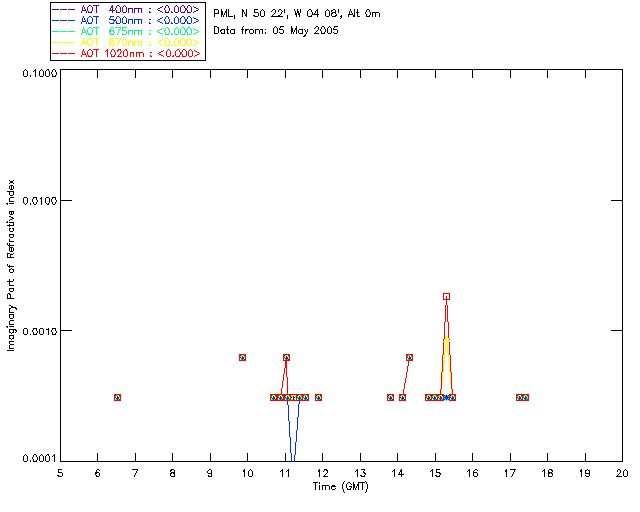Click x-axis tick label 18

[x=548, y=473]
